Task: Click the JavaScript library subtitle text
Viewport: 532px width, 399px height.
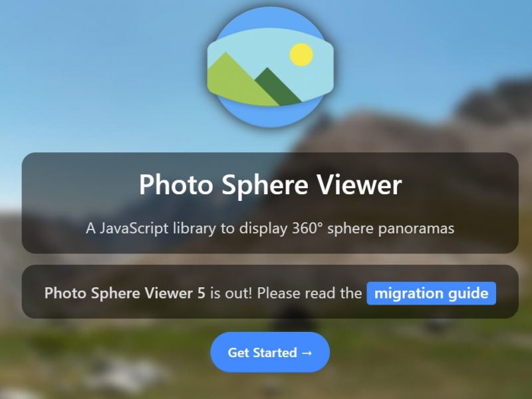Action: (x=270, y=228)
